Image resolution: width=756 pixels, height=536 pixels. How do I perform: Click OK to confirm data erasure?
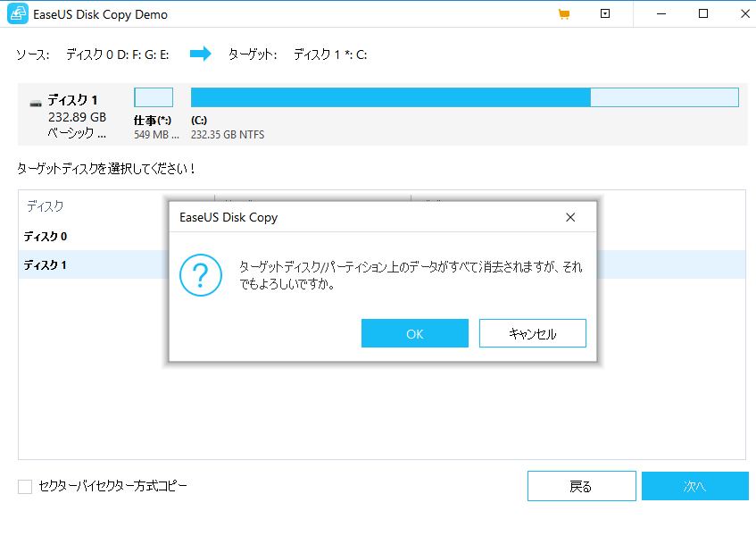[414, 332]
